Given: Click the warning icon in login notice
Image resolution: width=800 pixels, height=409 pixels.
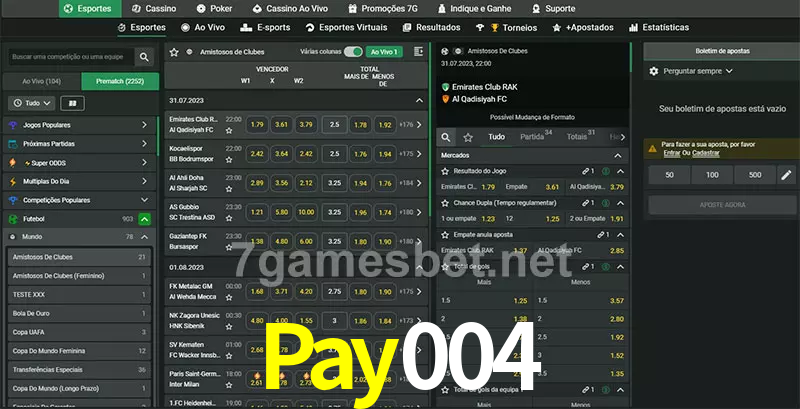Looking at the screenshot, I should pyautogui.click(x=653, y=148).
